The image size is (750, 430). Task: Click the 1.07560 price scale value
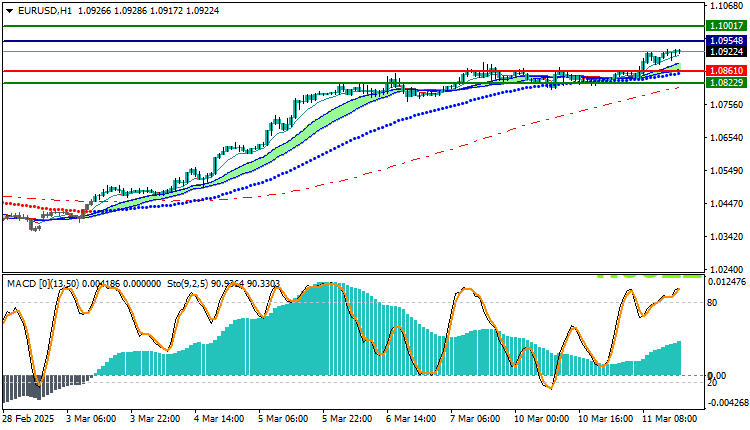coord(727,105)
